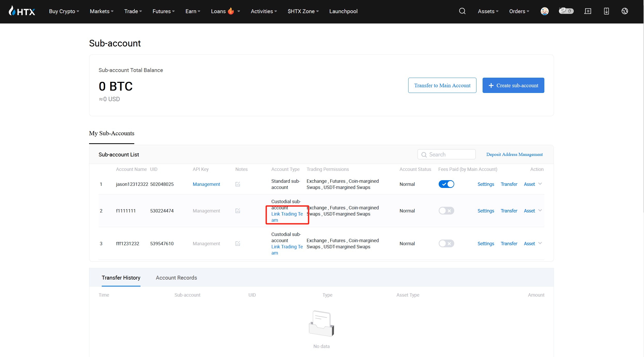The width and height of the screenshot is (644, 357).
Task: Open the header search magnifier icon
Action: (462, 11)
